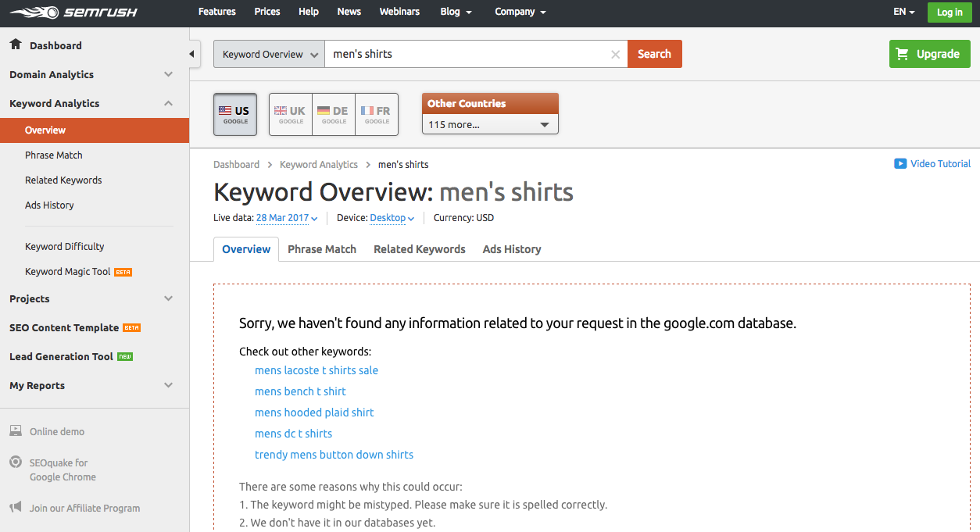
Task: Click the Keyword Analytics breadcrumb link
Action: (319, 165)
